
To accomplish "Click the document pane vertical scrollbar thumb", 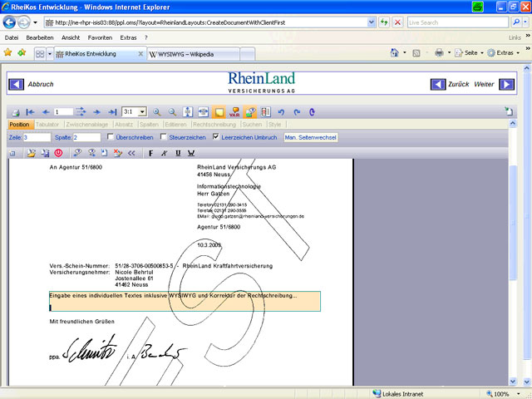I will (513, 222).
